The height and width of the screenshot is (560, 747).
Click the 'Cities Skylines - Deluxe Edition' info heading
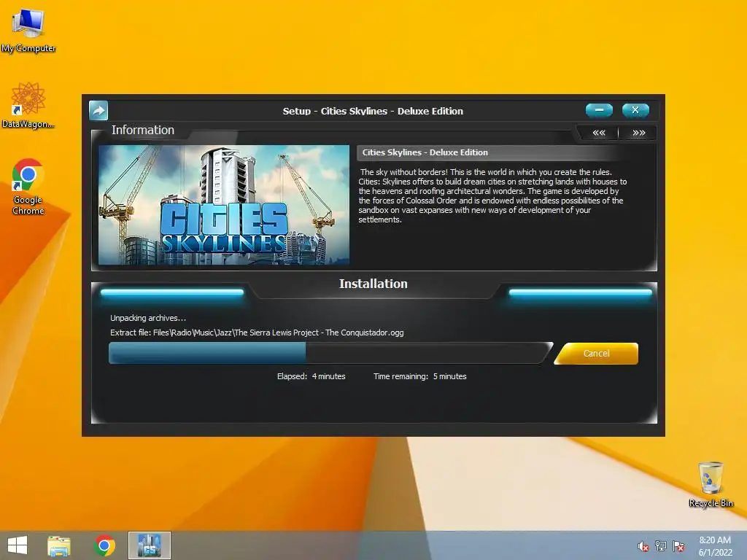pyautogui.click(x=425, y=152)
